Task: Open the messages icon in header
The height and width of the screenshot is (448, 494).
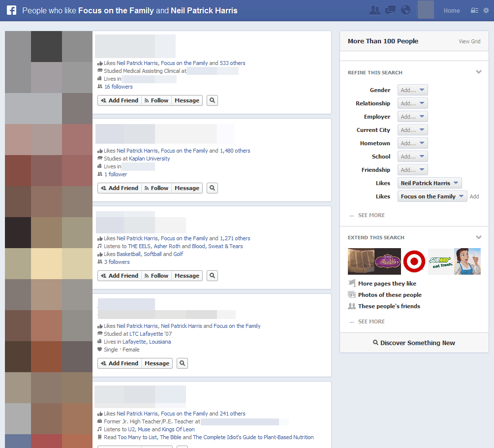Action: (390, 10)
